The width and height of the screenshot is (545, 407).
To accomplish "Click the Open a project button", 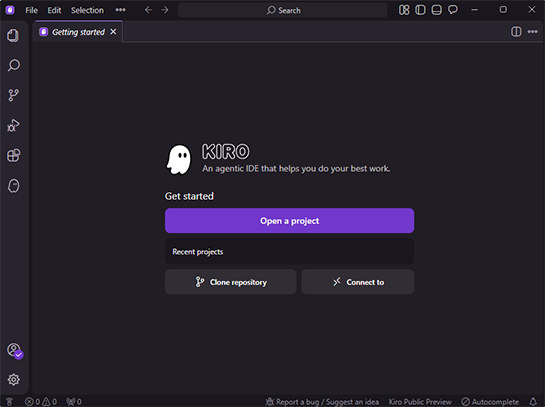I will (290, 221).
